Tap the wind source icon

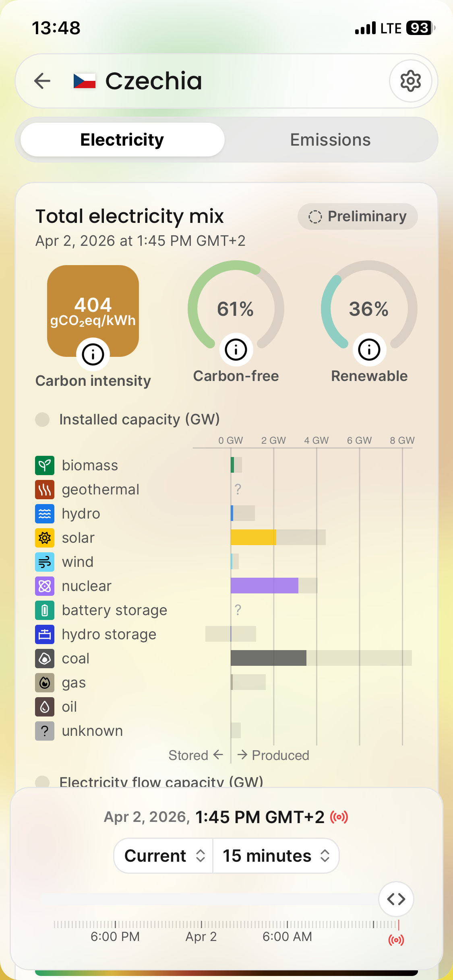point(45,562)
